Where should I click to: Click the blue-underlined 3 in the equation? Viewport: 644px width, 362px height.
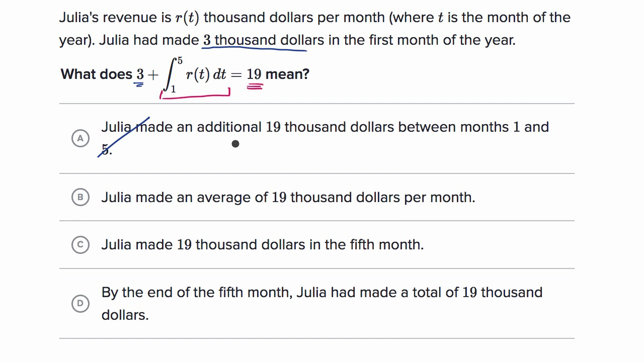[140, 75]
